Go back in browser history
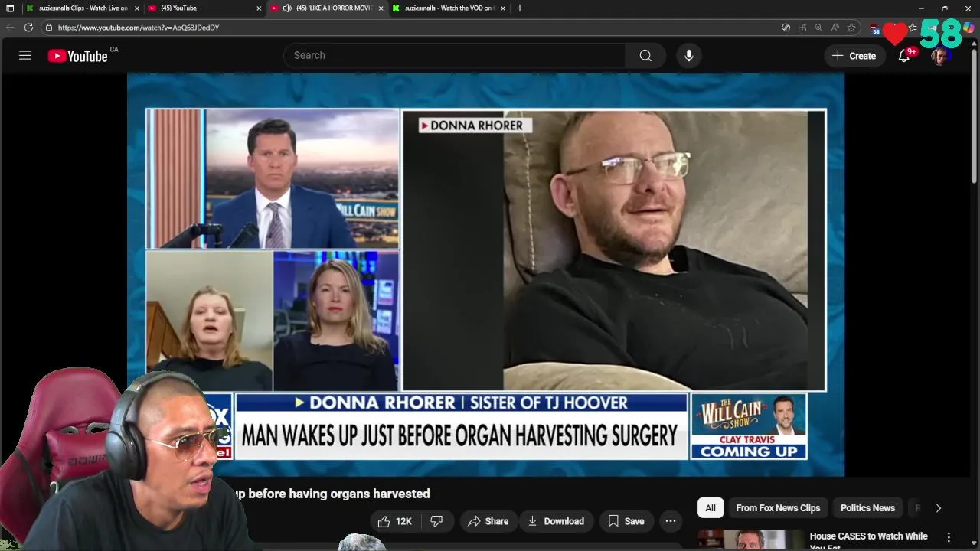The height and width of the screenshot is (551, 980). [x=10, y=28]
